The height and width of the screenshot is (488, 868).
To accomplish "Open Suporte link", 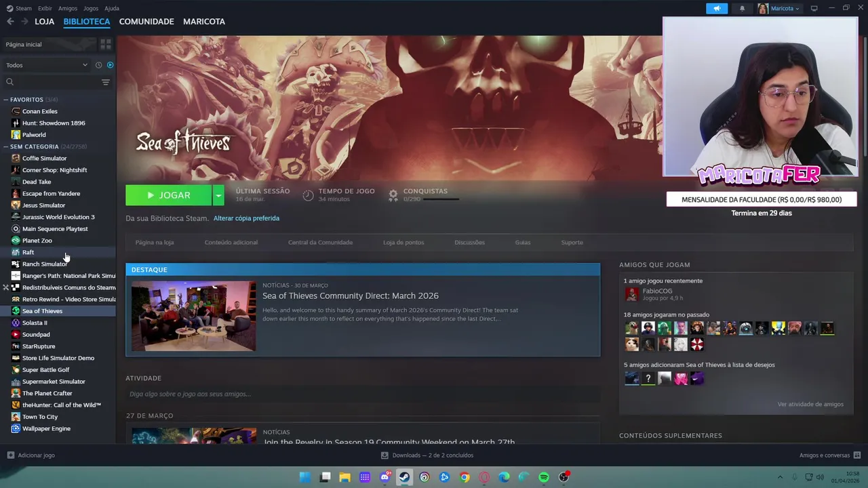I will coord(572,242).
